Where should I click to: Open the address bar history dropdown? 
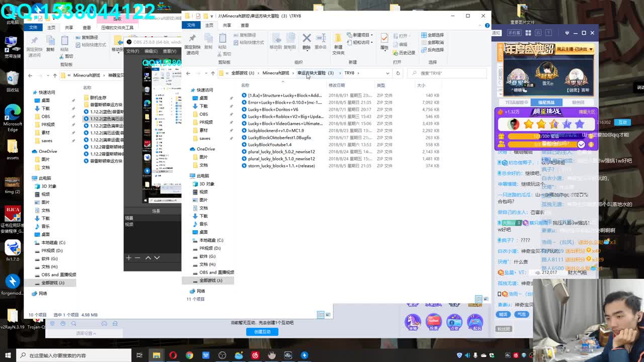pos(387,73)
